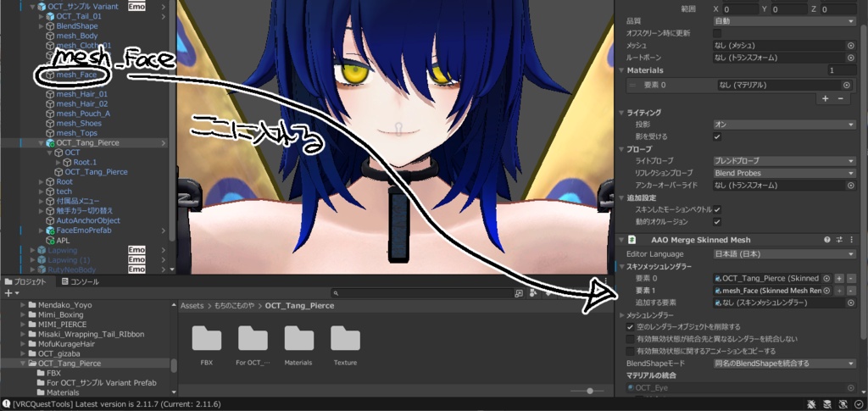Open the Texture folder in asset grid
Image resolution: width=868 pixels, height=411 pixels.
(346, 338)
